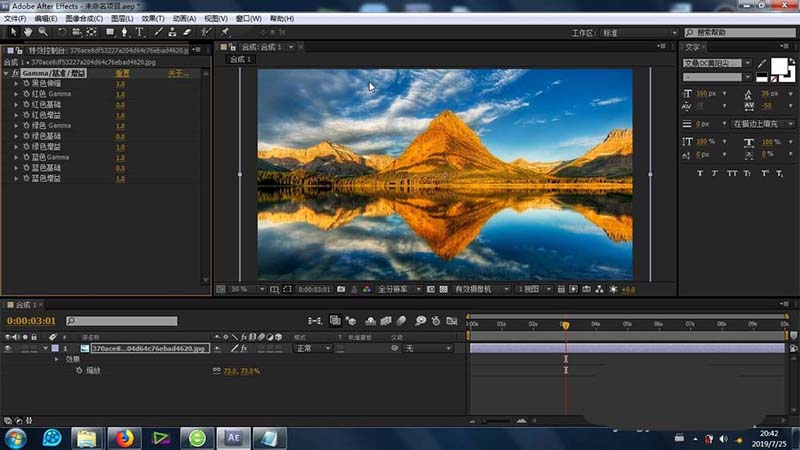Click the 重置 reset link for the effect

point(122,73)
